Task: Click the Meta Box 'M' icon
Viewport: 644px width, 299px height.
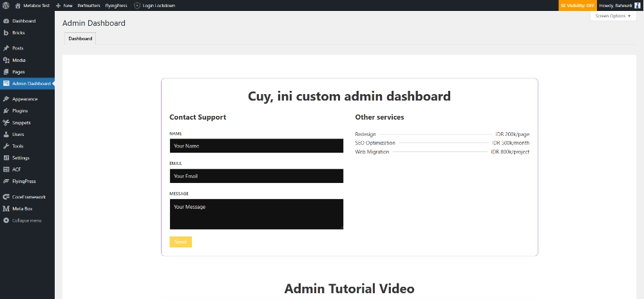Action: [x=6, y=209]
